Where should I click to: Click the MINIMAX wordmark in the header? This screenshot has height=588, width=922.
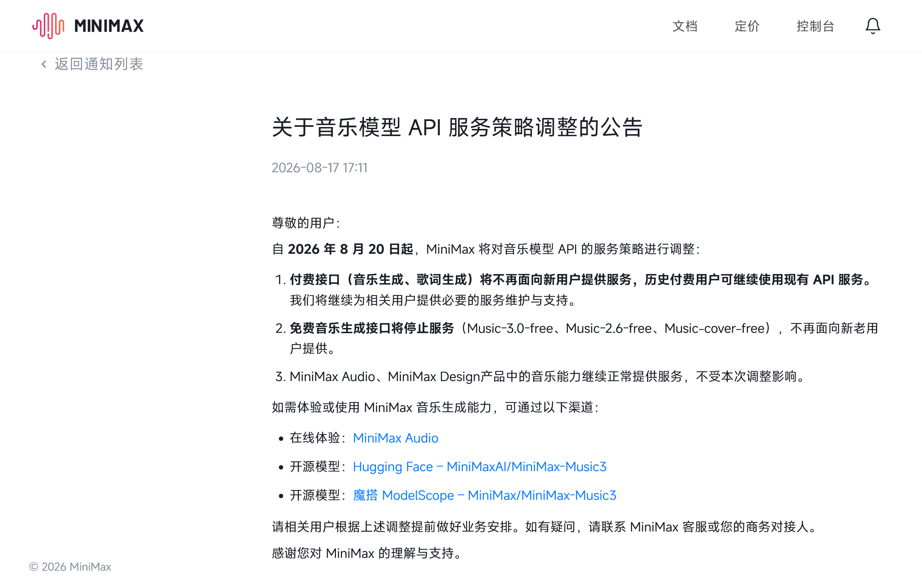[x=109, y=26]
